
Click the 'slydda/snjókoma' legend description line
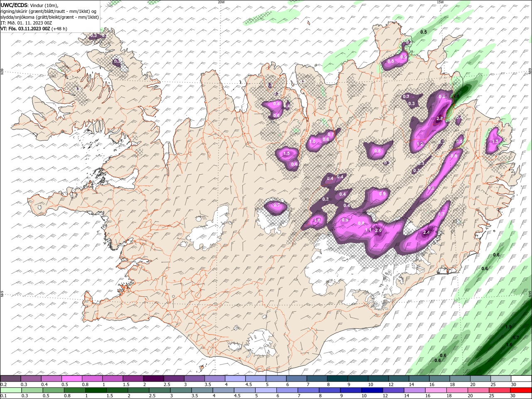(49, 17)
